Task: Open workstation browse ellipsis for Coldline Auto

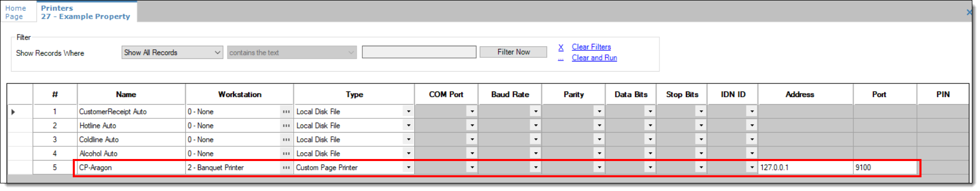Action: [286, 140]
